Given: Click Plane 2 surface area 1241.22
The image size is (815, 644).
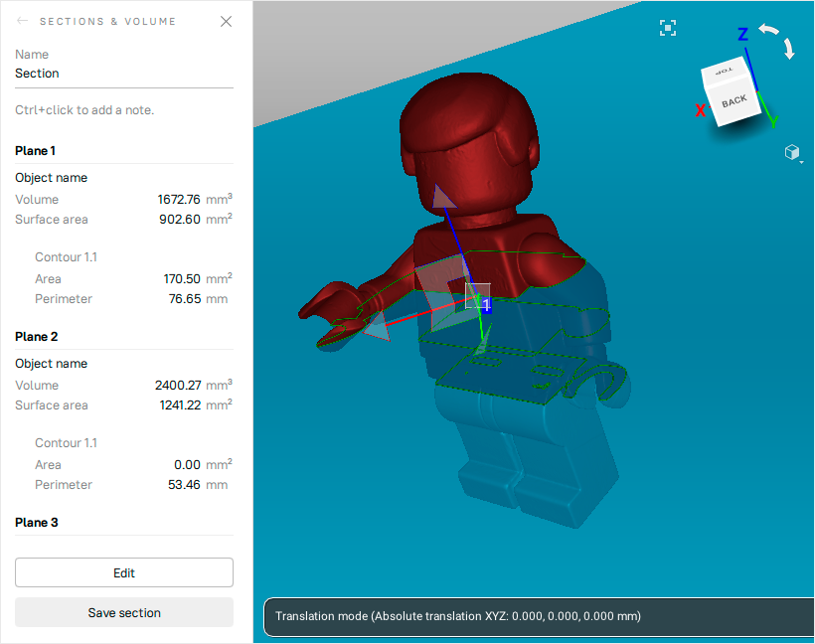Looking at the screenshot, I should point(180,404).
